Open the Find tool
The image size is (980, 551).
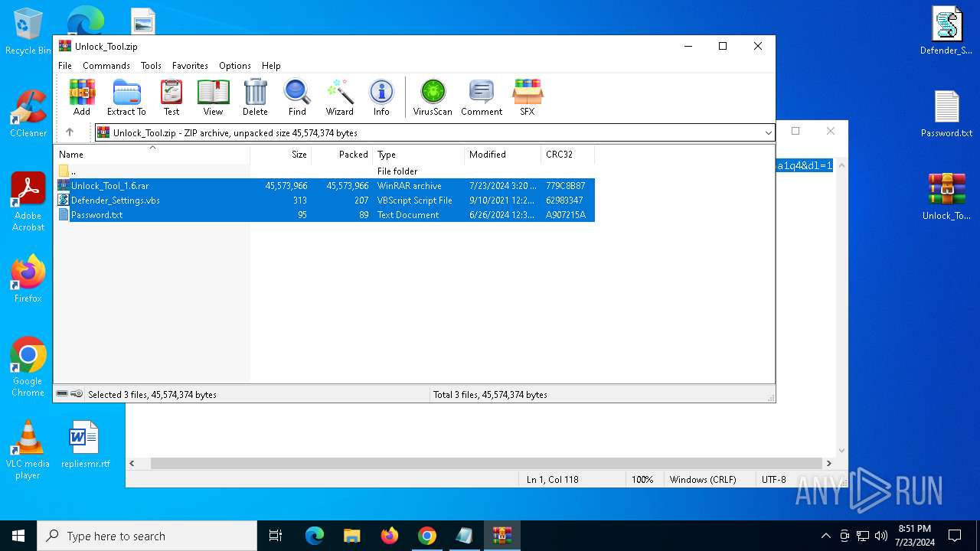click(297, 97)
